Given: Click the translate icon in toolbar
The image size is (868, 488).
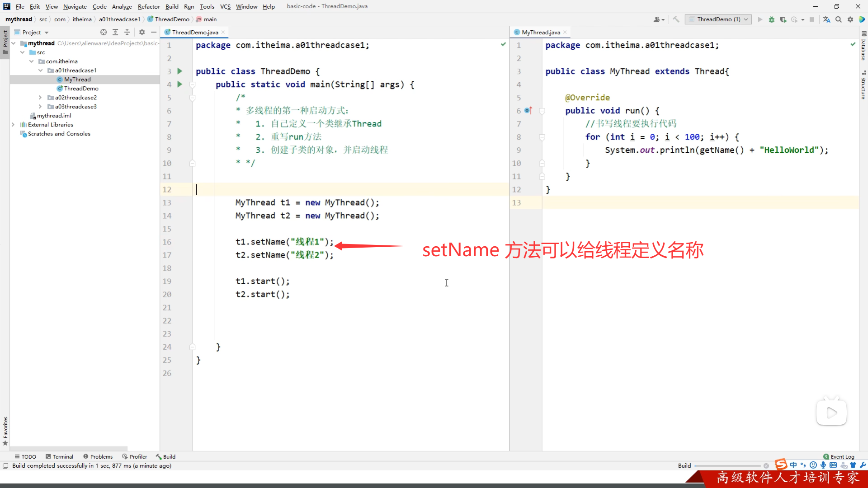Looking at the screenshot, I should tap(826, 19).
